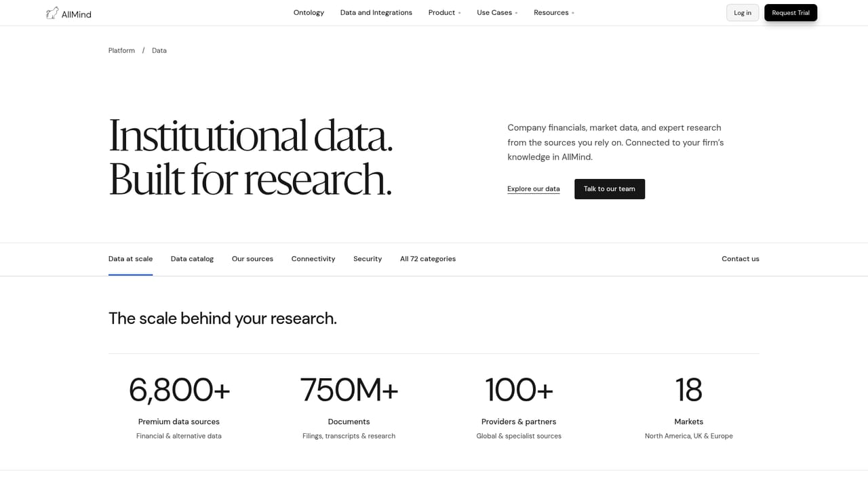The image size is (868, 488).
Task: Switch to the Data catalog tab
Action: pos(192,259)
